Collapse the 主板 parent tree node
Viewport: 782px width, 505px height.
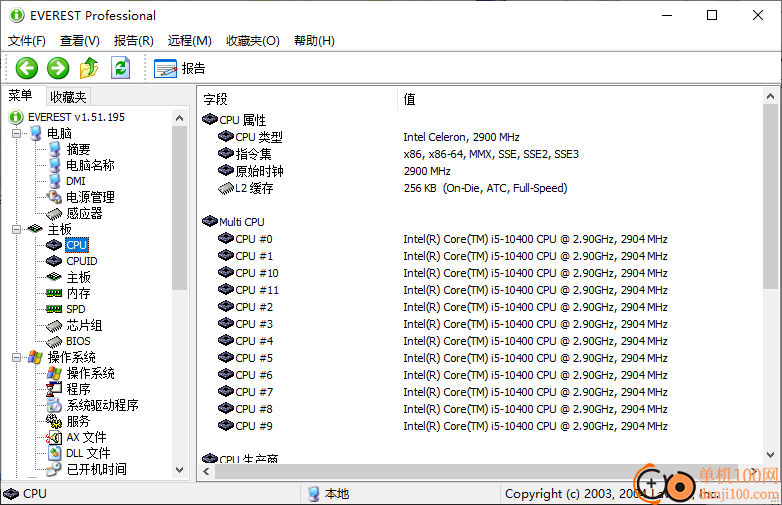click(x=16, y=229)
